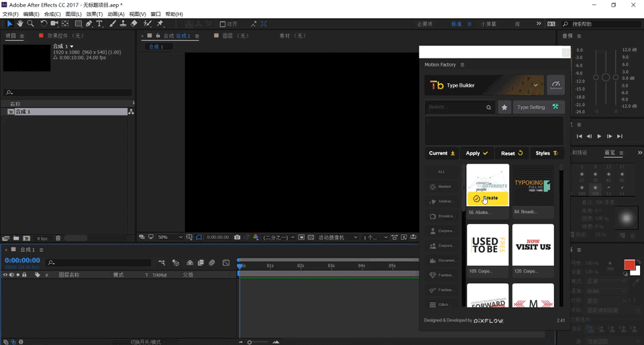The image size is (644, 345).
Task: Click the favorites star in Motion Factory
Action: (x=504, y=107)
